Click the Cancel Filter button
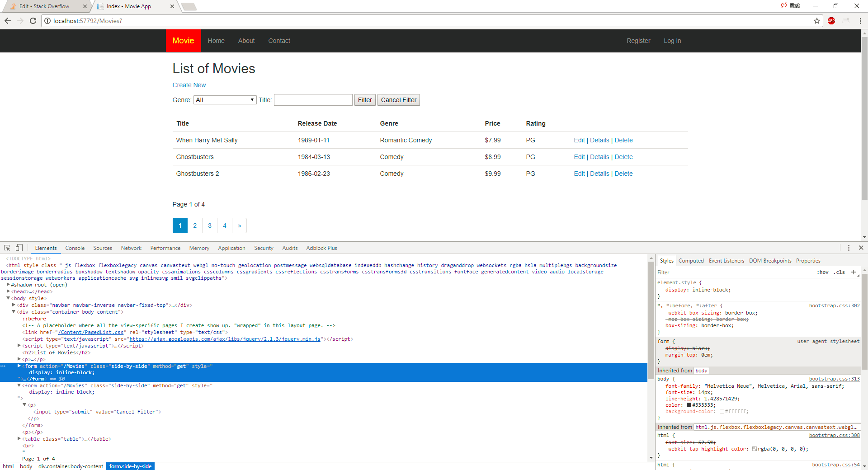 point(399,100)
